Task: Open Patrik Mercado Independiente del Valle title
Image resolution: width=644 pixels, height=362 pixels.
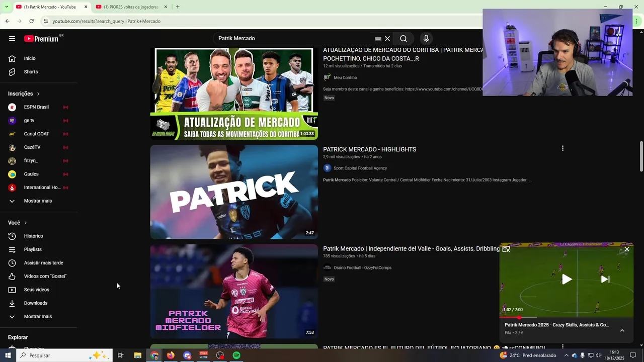Action: tap(411, 249)
